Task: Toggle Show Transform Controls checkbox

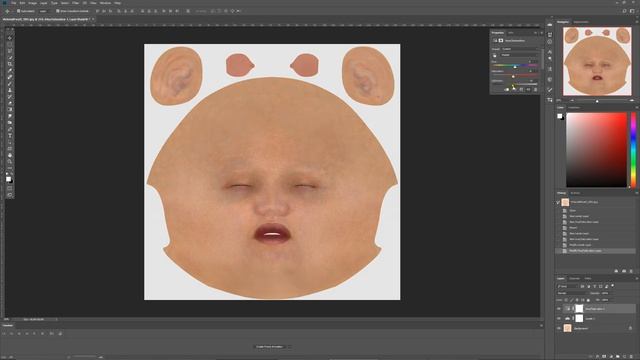Action: coord(58,11)
